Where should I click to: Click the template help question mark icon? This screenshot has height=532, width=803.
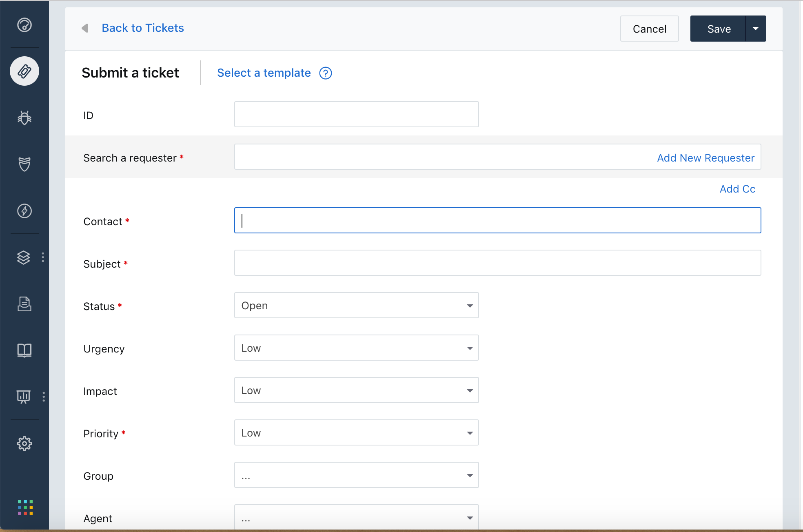[325, 73]
